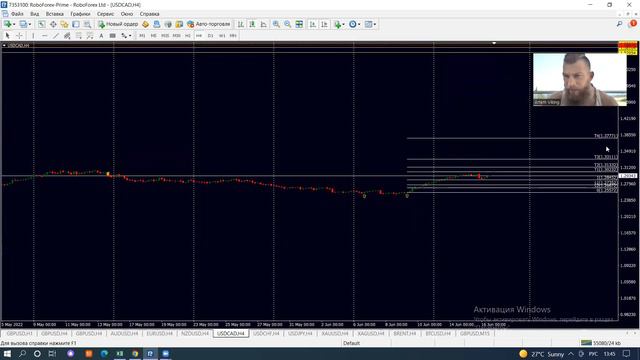Switch the timeframe to M1
Viewport: 640px width, 360px height.
pos(142,36)
